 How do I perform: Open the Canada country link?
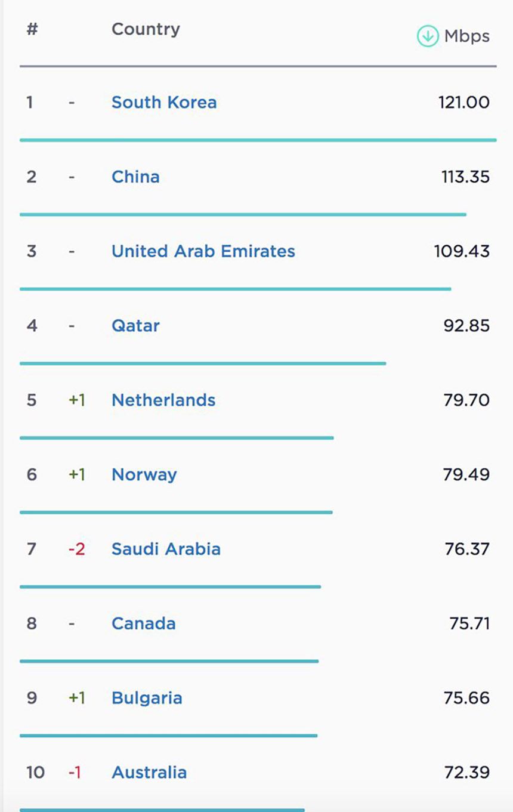tap(144, 623)
